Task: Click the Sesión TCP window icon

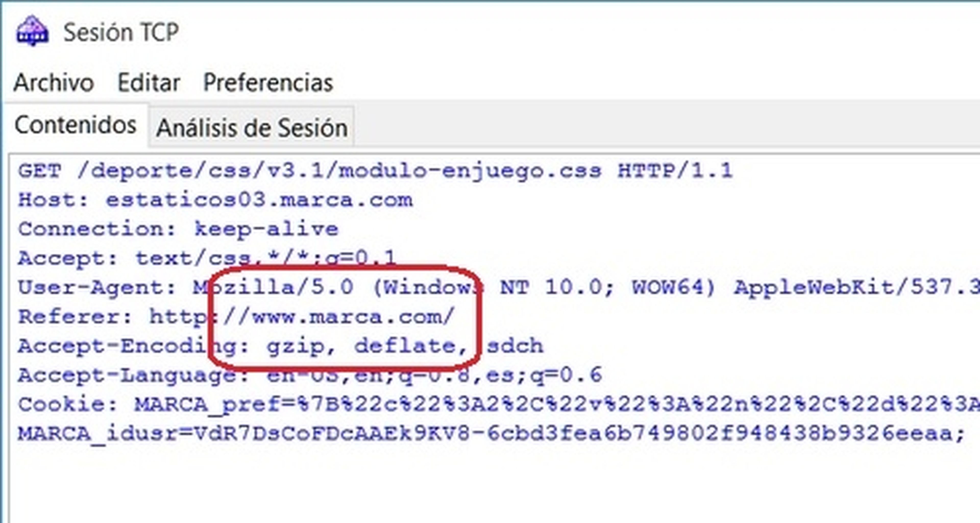Action: pos(32,31)
